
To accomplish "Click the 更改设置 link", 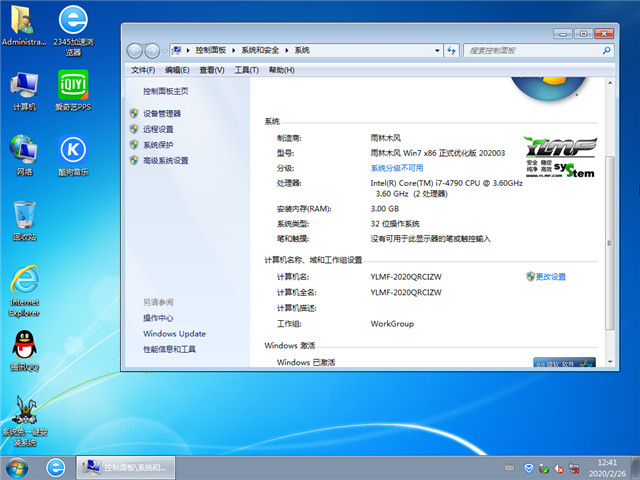I will (550, 277).
